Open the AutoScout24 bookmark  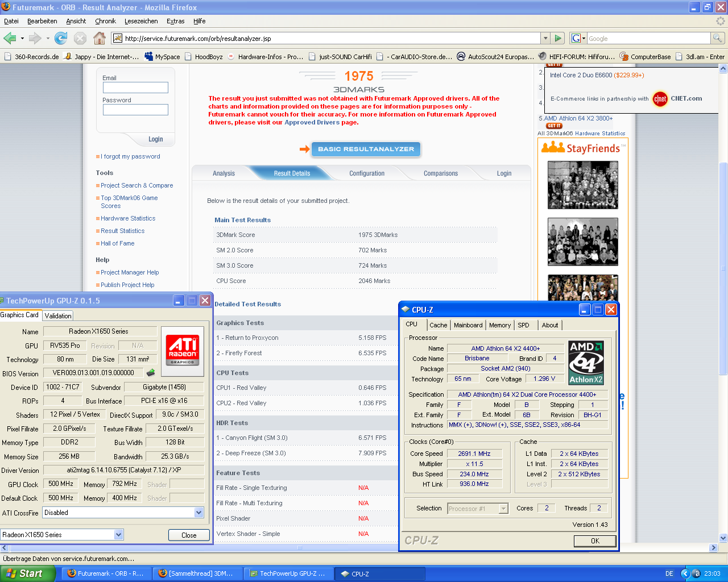coord(495,57)
